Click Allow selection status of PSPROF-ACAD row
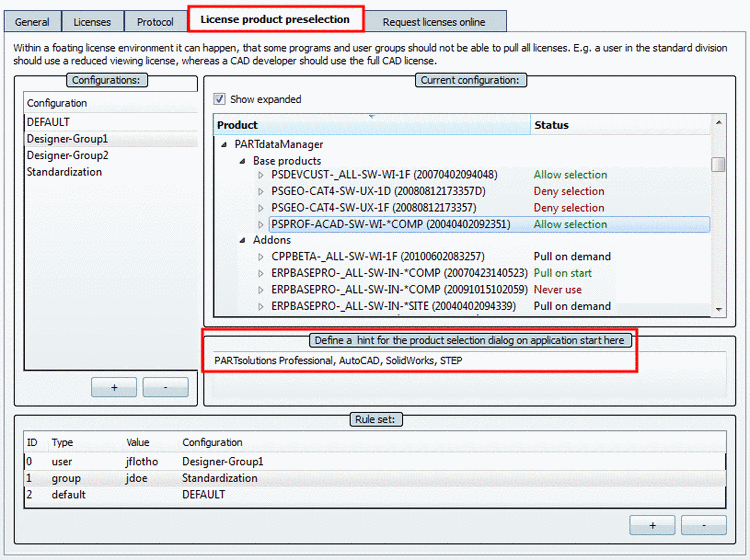Screen dimensions: 750x560 [570, 224]
